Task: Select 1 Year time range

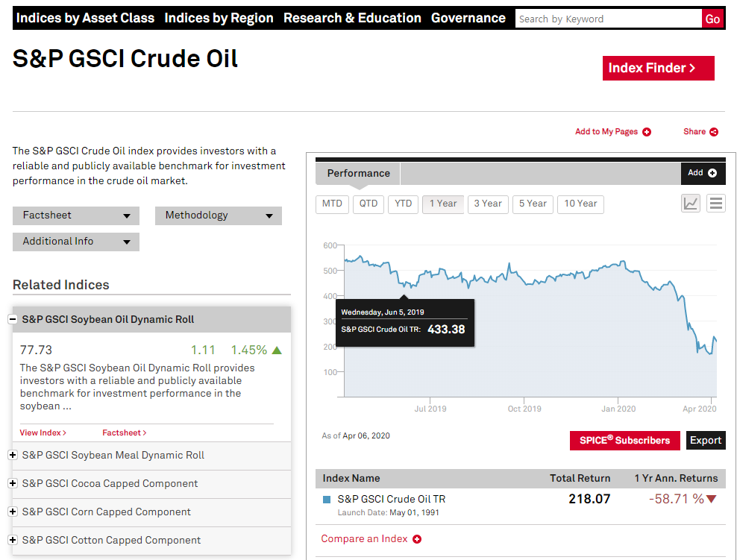Action: point(443,204)
